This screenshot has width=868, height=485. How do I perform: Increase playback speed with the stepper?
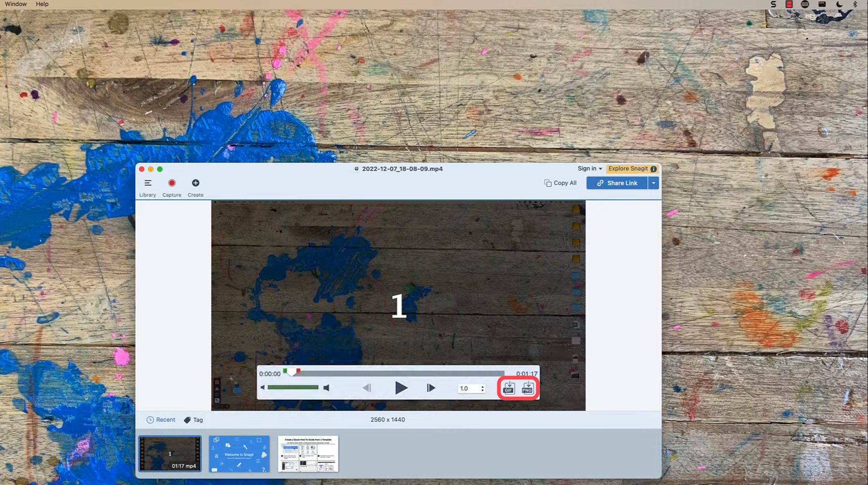click(482, 386)
